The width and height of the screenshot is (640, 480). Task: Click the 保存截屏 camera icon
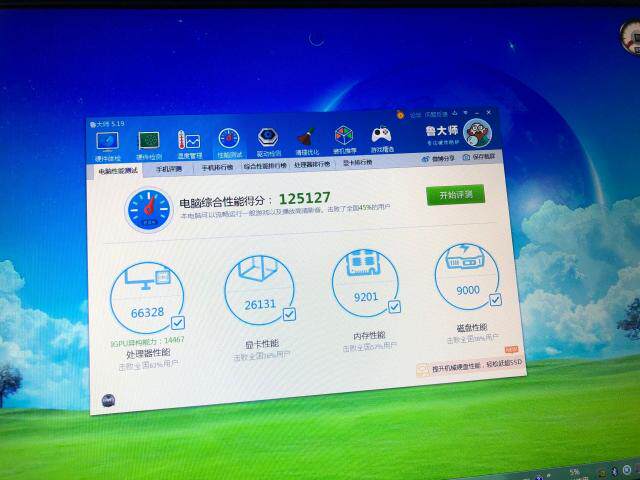(x=466, y=157)
